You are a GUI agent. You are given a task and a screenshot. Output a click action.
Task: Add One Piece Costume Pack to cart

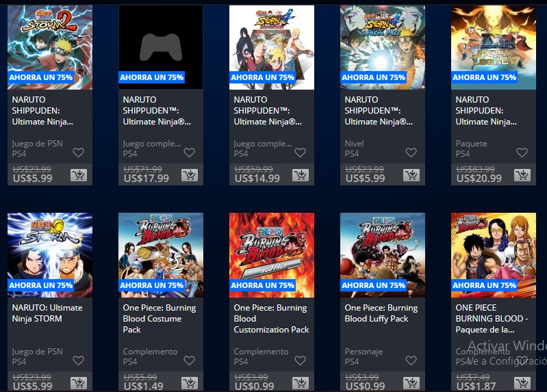tap(190, 383)
